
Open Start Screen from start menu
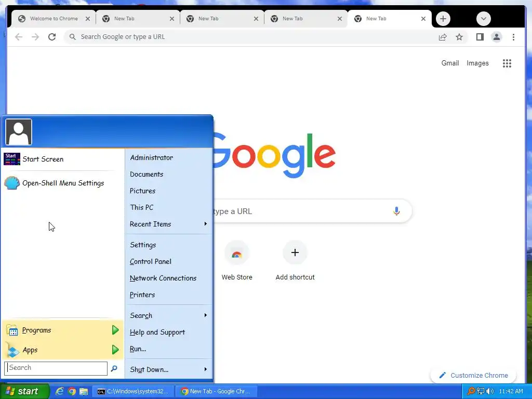click(x=63, y=159)
